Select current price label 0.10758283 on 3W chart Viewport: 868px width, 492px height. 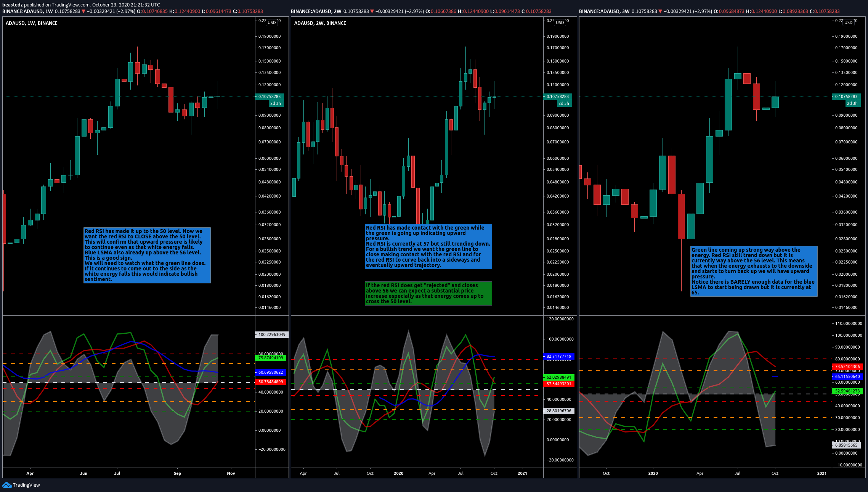(x=846, y=96)
